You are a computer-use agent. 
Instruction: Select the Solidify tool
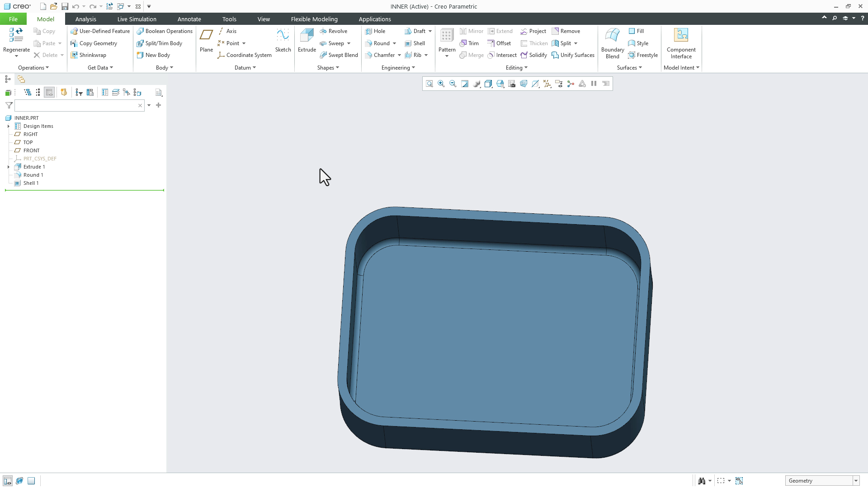coord(534,55)
